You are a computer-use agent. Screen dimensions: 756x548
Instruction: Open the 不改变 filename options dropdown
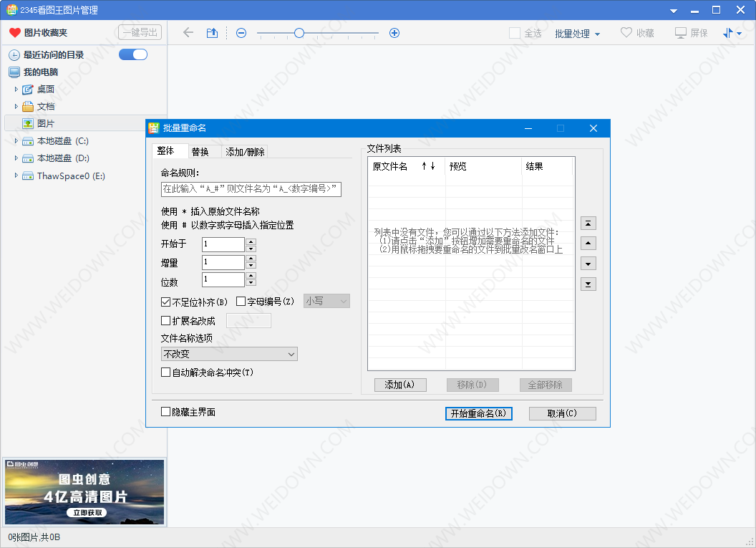229,354
